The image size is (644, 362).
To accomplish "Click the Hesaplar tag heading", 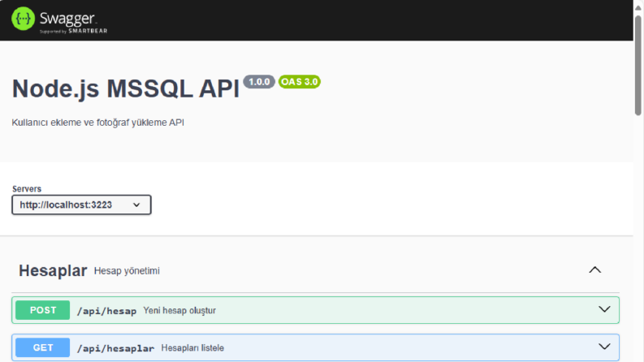I will click(x=53, y=271).
